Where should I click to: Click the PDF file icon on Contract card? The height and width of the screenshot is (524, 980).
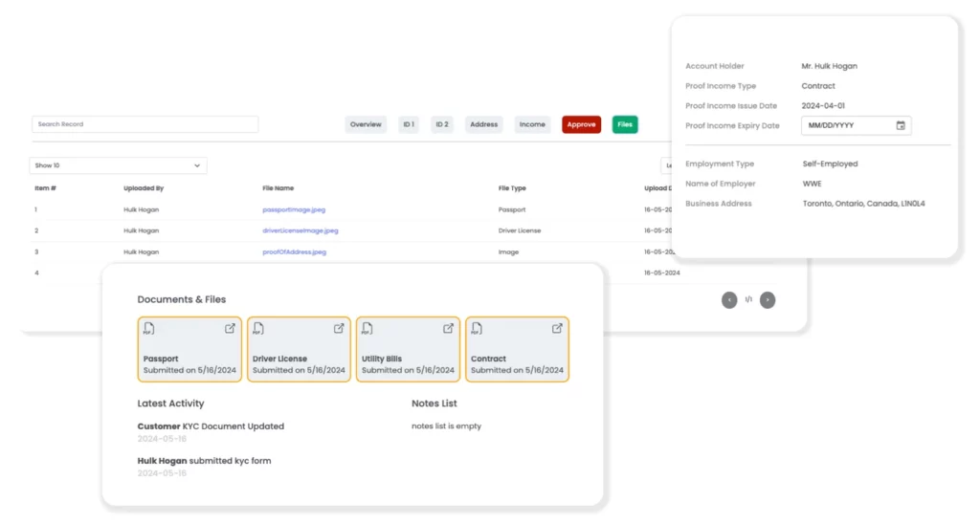(x=477, y=329)
